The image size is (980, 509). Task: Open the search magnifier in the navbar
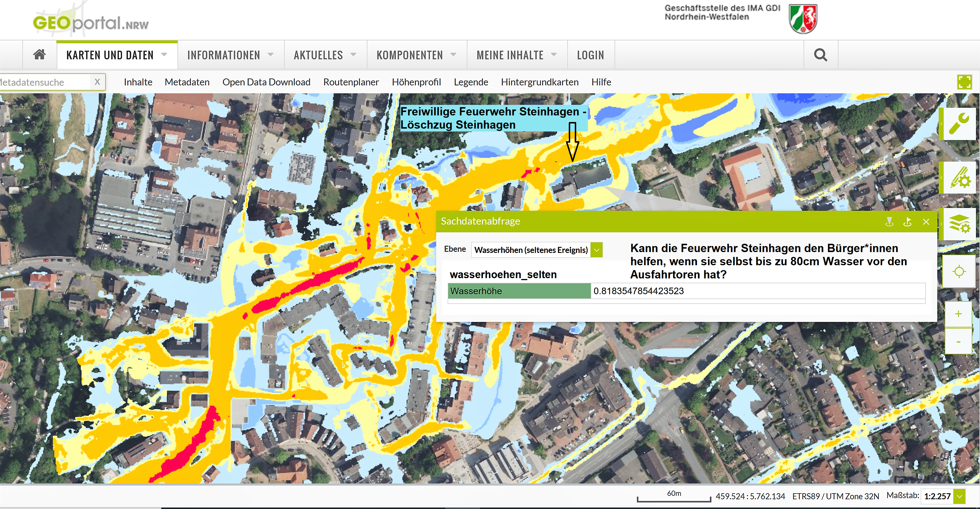coord(820,55)
